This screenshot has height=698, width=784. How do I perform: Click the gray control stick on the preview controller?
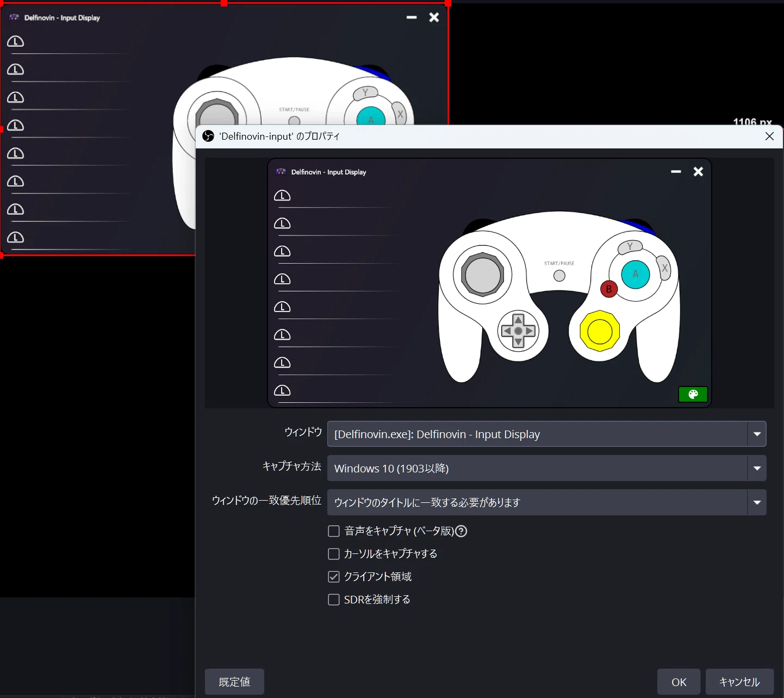[482, 275]
